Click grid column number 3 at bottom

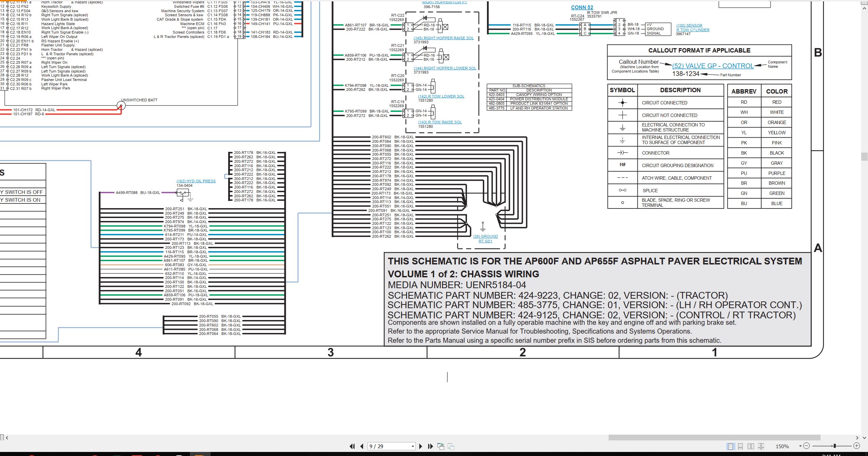tap(331, 352)
